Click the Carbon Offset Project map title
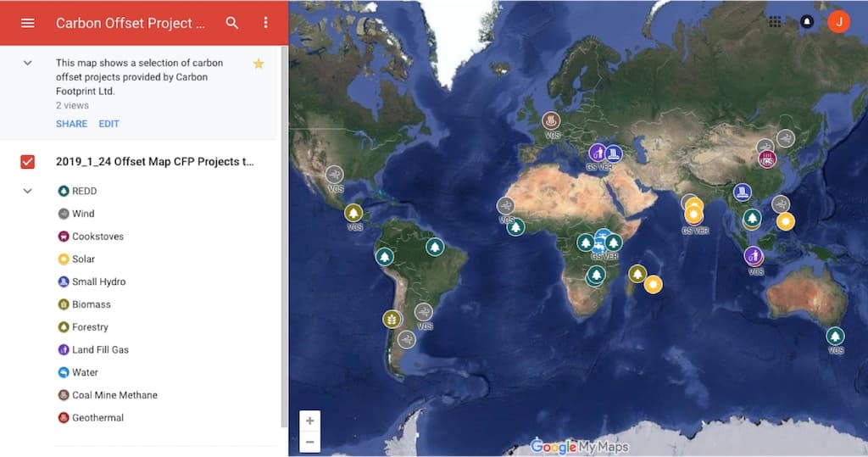The image size is (868, 457). click(x=130, y=23)
